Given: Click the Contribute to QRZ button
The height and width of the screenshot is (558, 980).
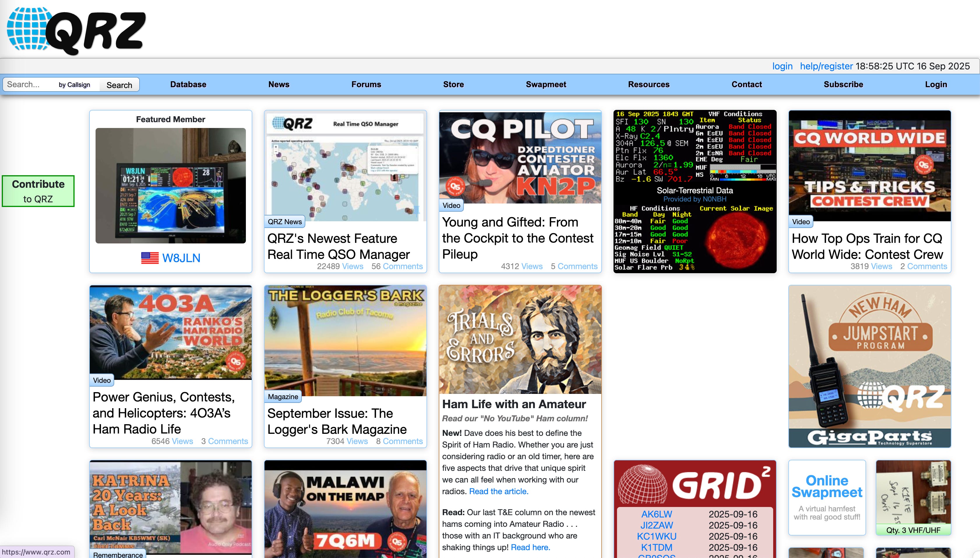Looking at the screenshot, I should pos(38,191).
